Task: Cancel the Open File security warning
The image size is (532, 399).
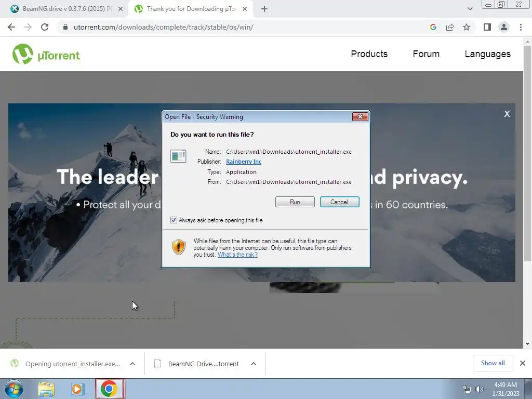Action: point(339,202)
